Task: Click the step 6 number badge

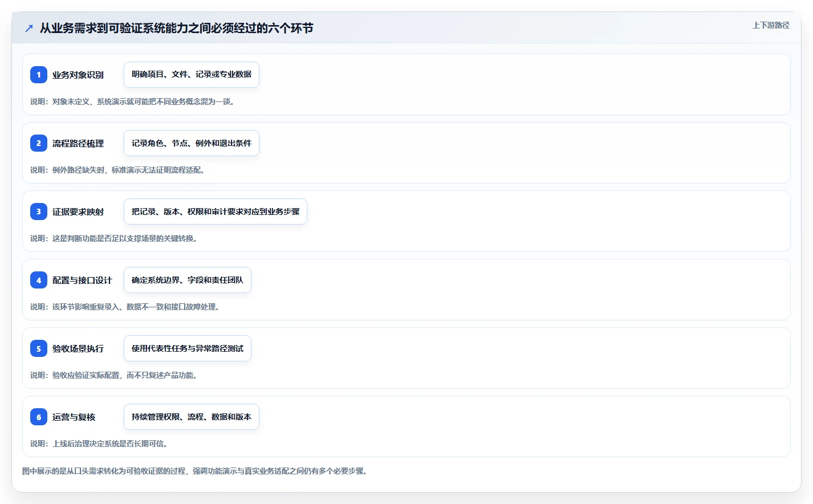Action: 39,417
